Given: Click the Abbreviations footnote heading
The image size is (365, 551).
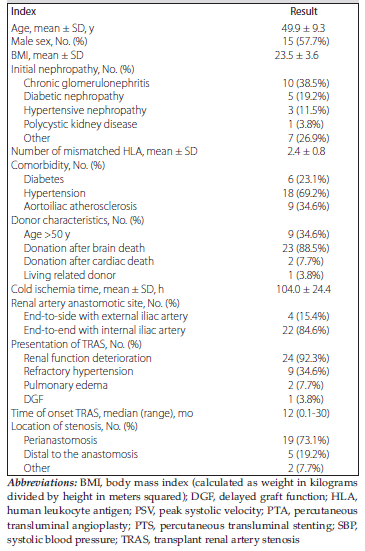Looking at the screenshot, I should click(41, 483).
